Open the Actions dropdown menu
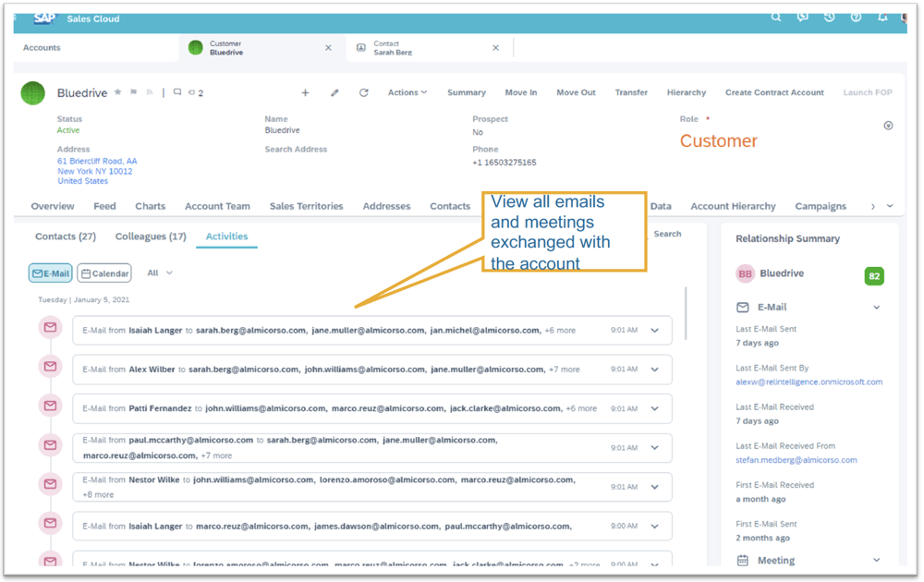The width and height of the screenshot is (924, 582). (407, 92)
